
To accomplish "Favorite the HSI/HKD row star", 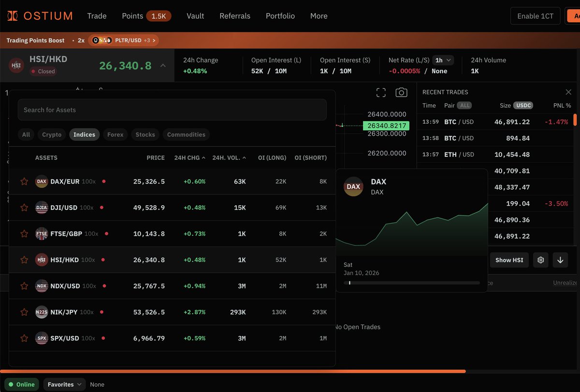I will pyautogui.click(x=24, y=260).
